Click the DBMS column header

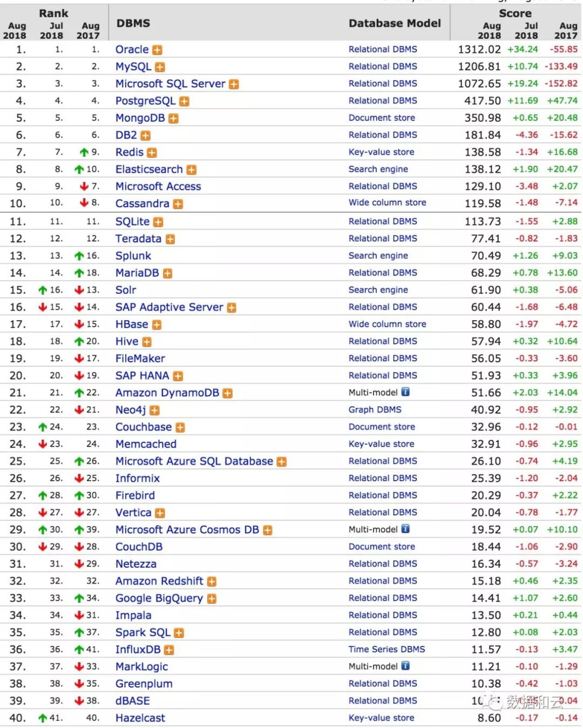[x=133, y=23]
